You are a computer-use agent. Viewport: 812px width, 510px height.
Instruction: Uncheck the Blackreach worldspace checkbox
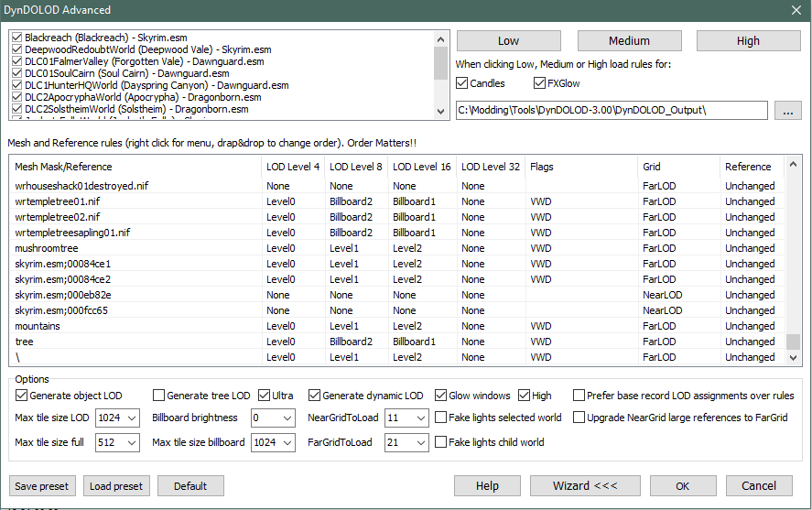[x=16, y=38]
